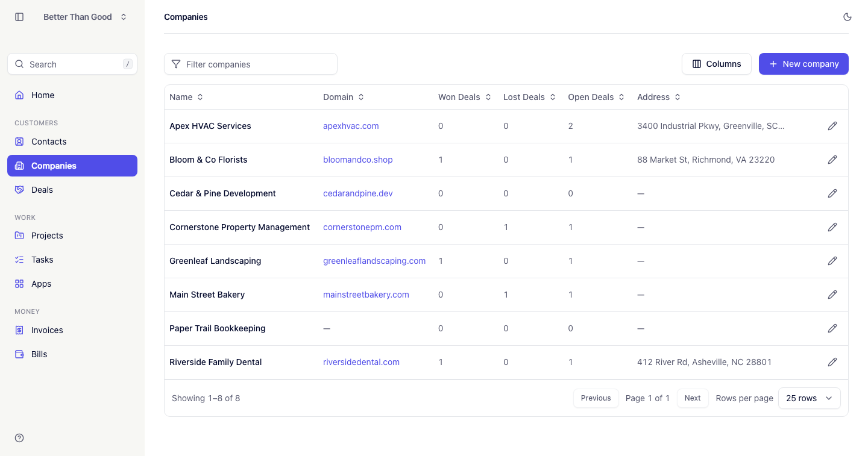868x456 pixels.
Task: Sort table by Name column
Action: click(186, 97)
